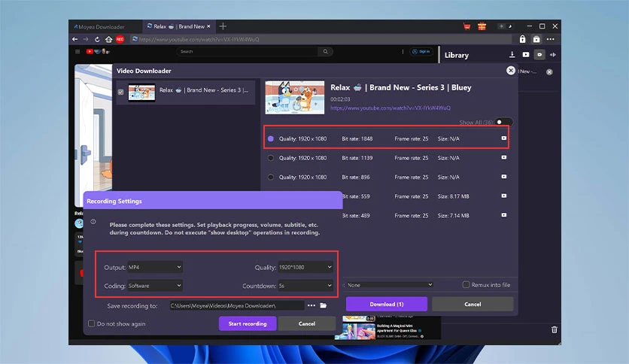
Task: Click Start recording button
Action: 248,323
